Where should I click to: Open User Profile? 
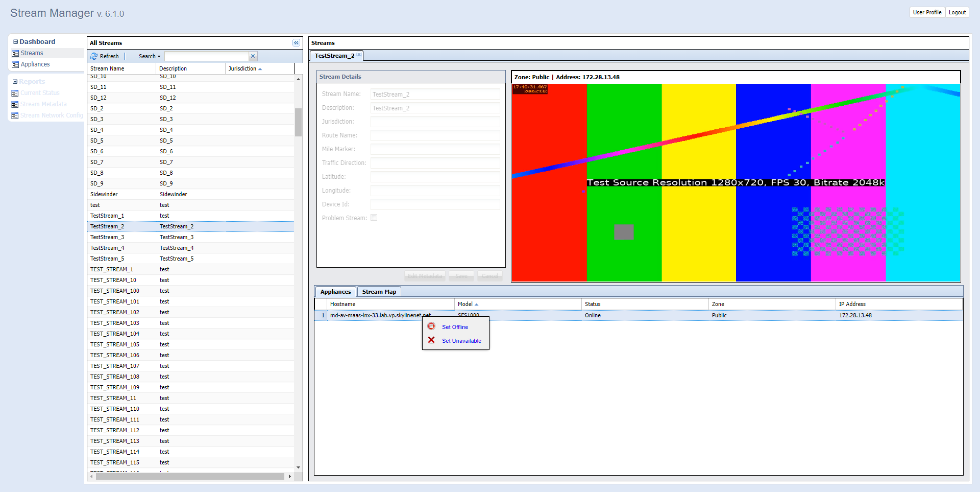click(x=927, y=12)
